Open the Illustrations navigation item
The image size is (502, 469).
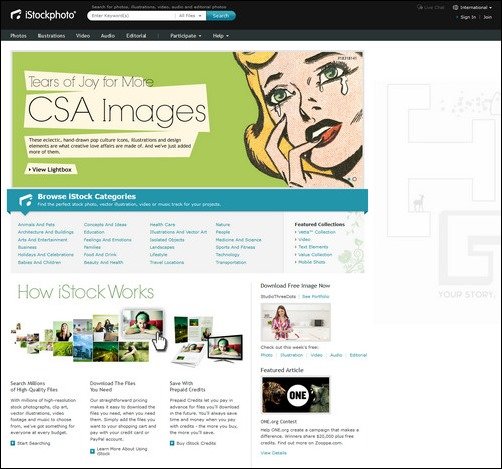[51, 36]
